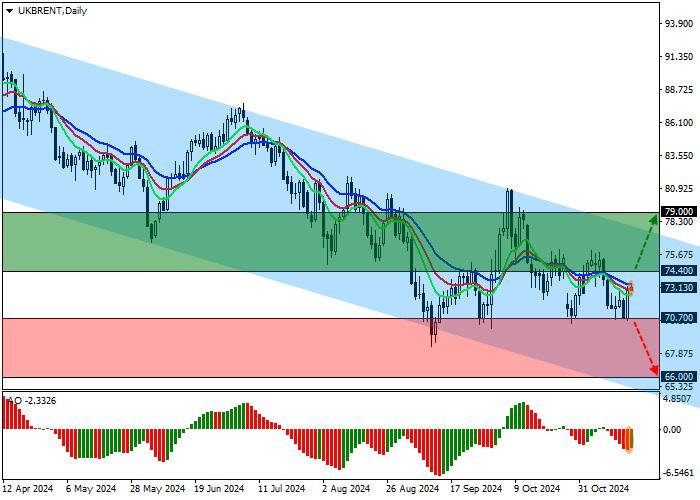Click the 86.100 price axis value
Viewport: 700px width, 500px height.
point(679,123)
